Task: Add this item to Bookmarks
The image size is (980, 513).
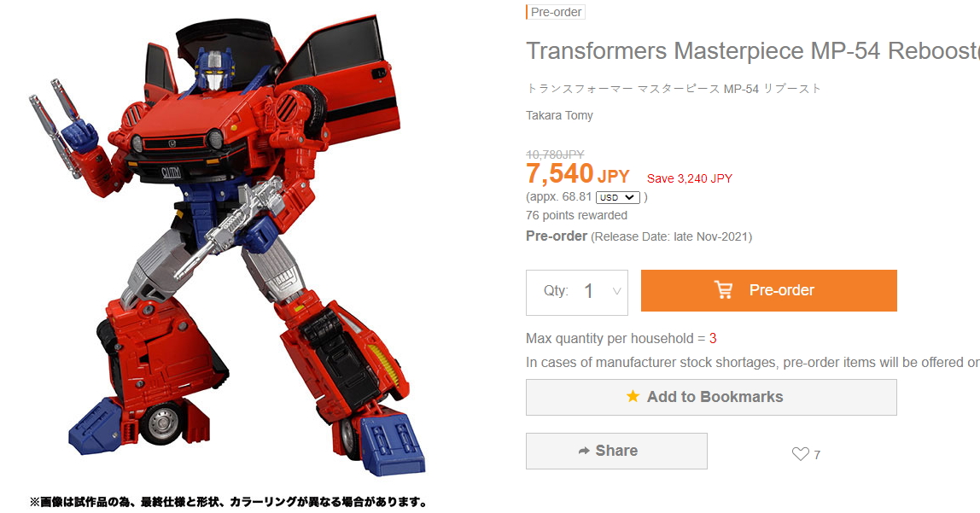Action: pos(711,398)
